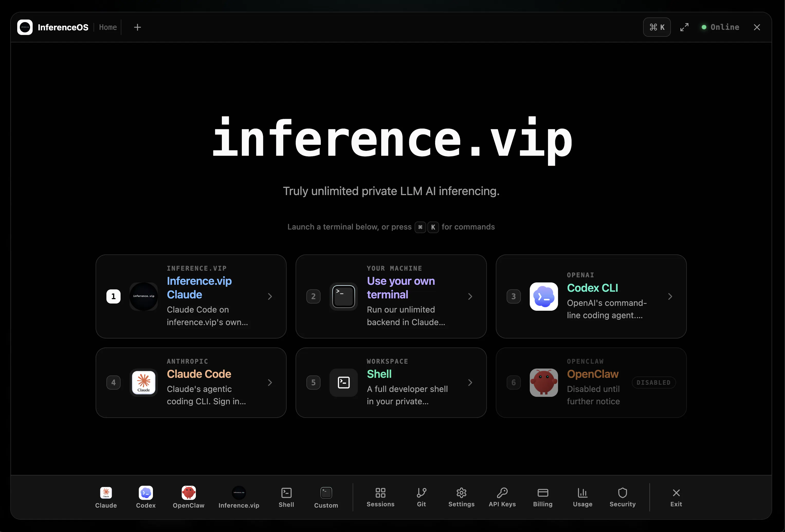Open a new tab with the plus icon
This screenshot has width=785, height=532.
tap(138, 27)
